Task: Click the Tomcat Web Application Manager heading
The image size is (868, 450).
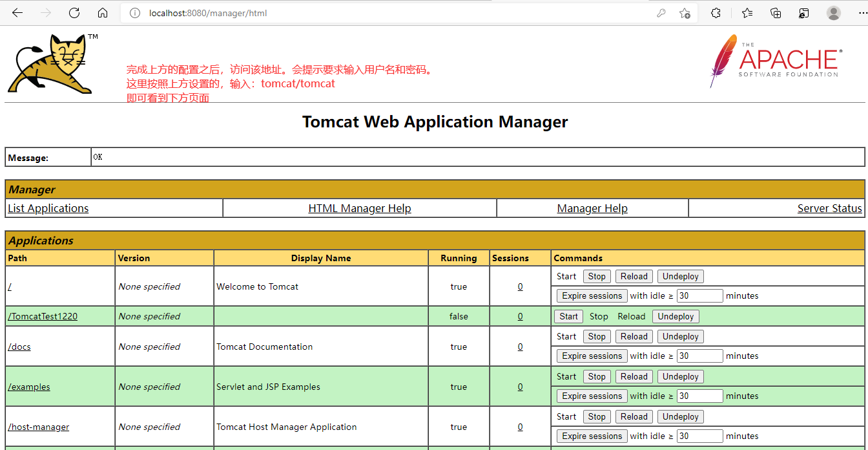Action: (x=435, y=122)
